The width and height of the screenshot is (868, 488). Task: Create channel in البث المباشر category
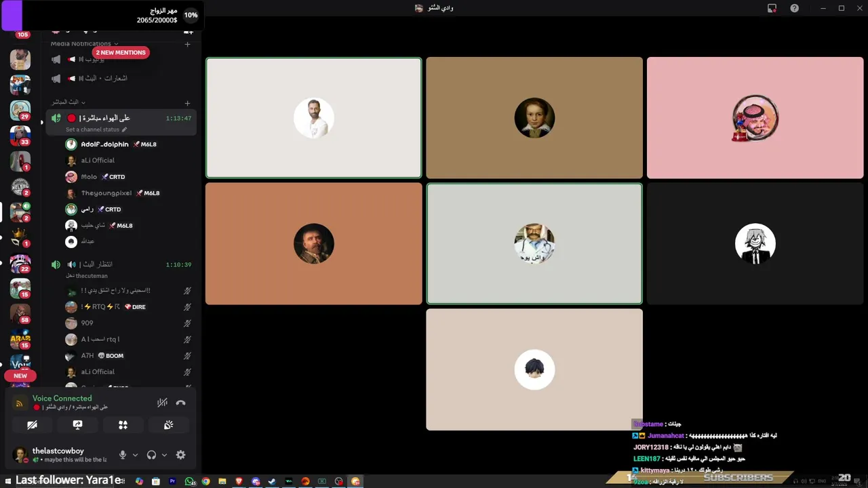click(x=187, y=103)
